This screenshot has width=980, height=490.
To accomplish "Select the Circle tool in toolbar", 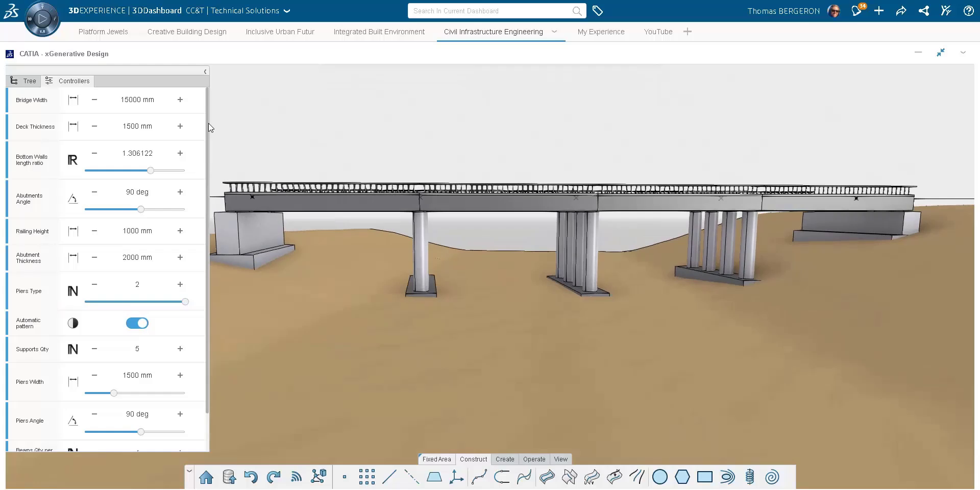I will point(659,477).
